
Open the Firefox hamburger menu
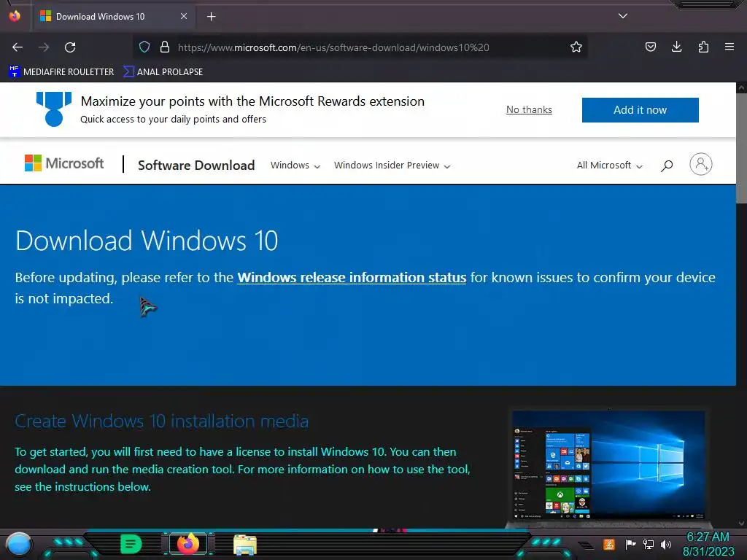pos(729,47)
